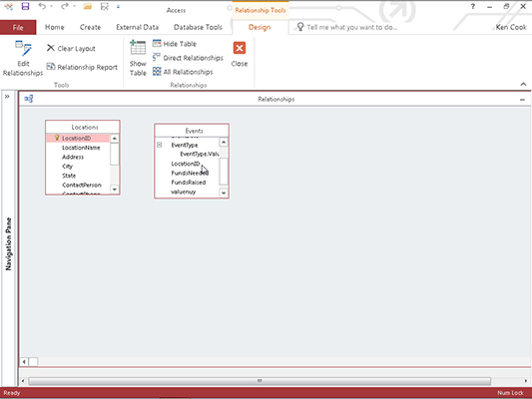The width and height of the screenshot is (532, 399).
Task: Open the Help question mark icon
Action: pos(473,6)
